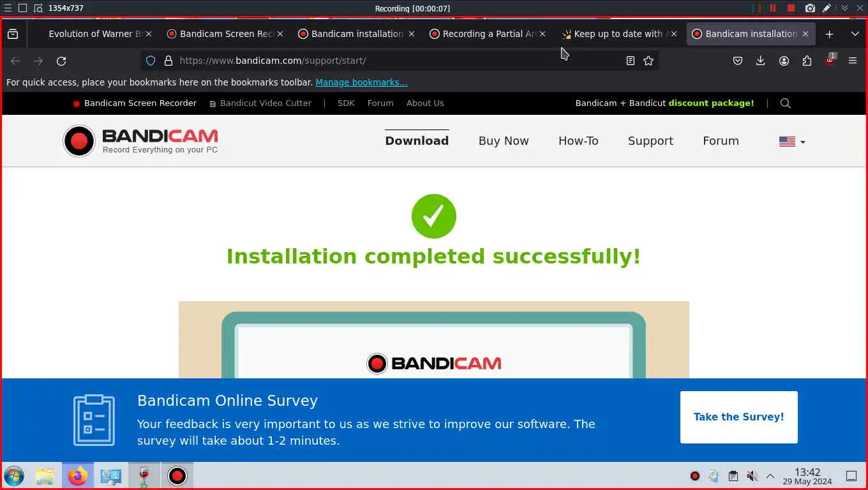The height and width of the screenshot is (490, 868).
Task: Open the Download menu item
Action: click(x=417, y=141)
